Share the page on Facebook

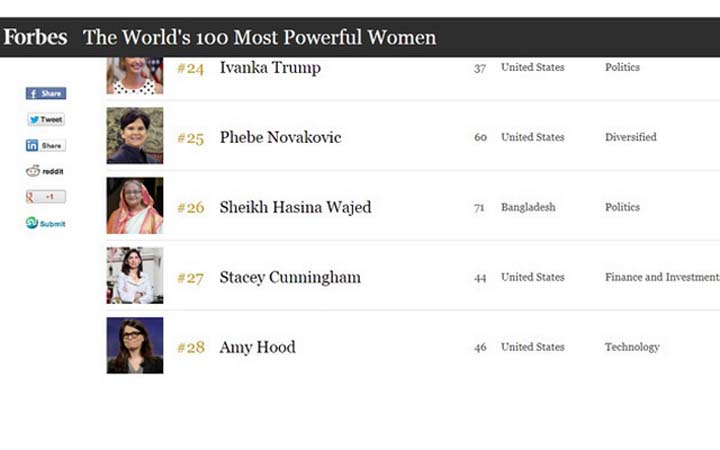[x=46, y=93]
